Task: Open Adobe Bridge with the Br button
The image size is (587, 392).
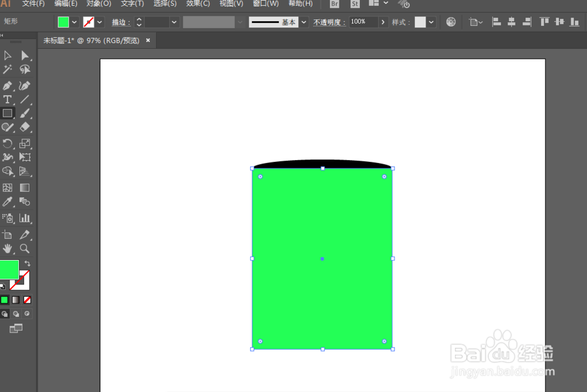Action: (x=333, y=4)
